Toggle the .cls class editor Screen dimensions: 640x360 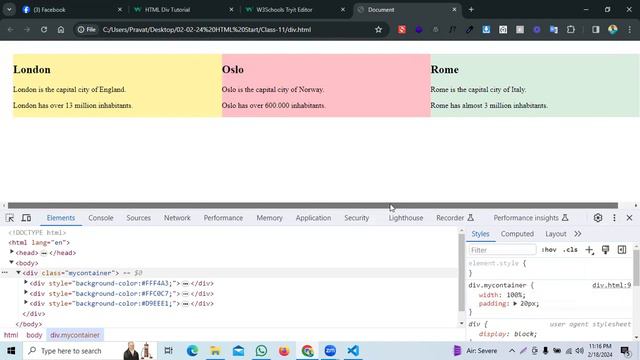[570, 250]
